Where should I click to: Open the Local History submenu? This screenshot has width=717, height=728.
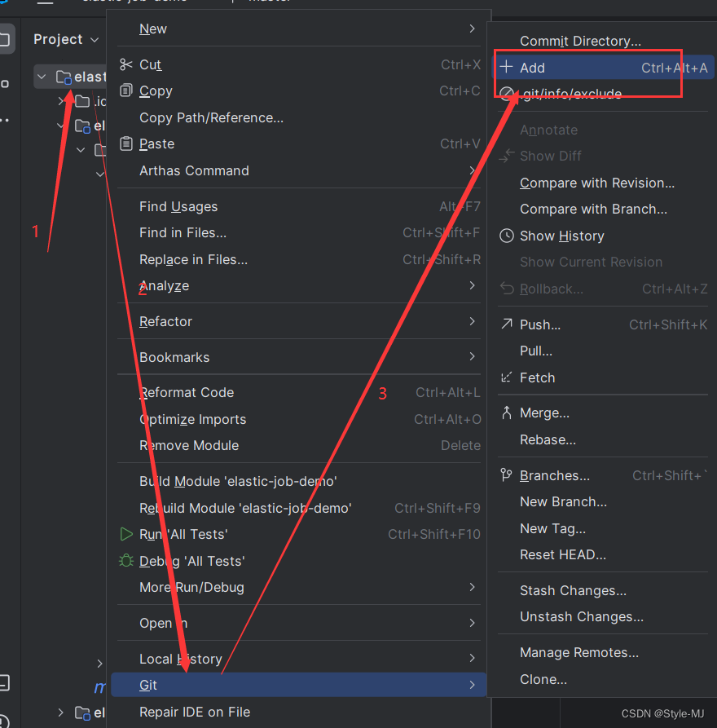click(299, 659)
